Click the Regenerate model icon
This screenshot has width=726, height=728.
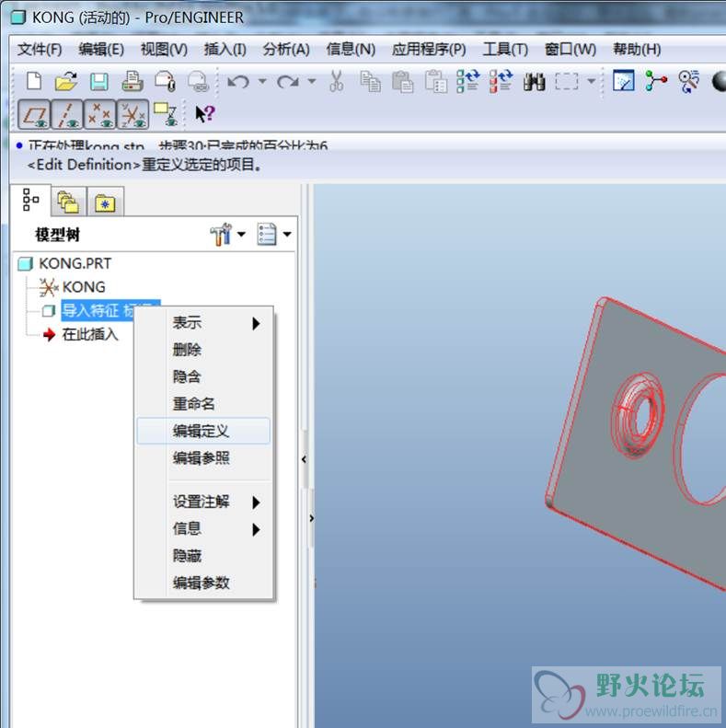pos(468,82)
